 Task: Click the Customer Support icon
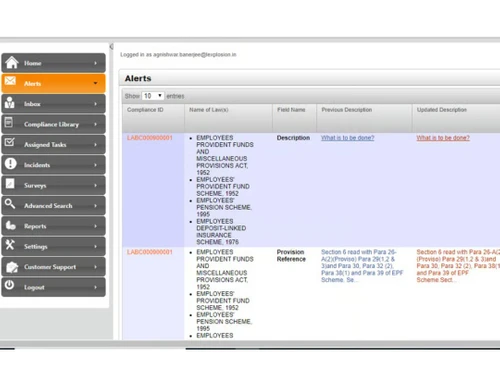(12, 267)
